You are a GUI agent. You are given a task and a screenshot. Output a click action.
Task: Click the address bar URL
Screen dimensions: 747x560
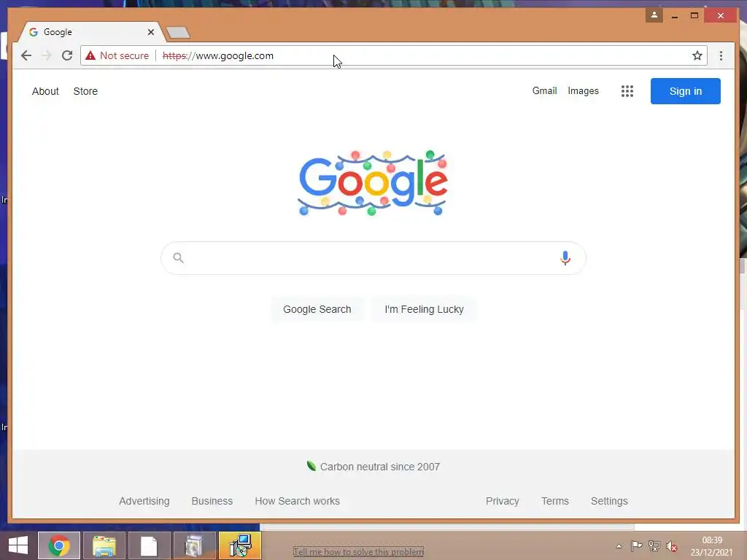217,55
